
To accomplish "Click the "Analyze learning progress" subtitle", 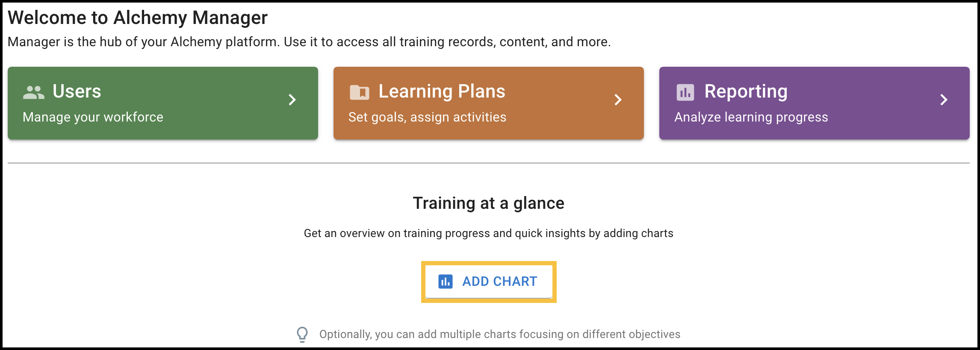I will point(751,117).
